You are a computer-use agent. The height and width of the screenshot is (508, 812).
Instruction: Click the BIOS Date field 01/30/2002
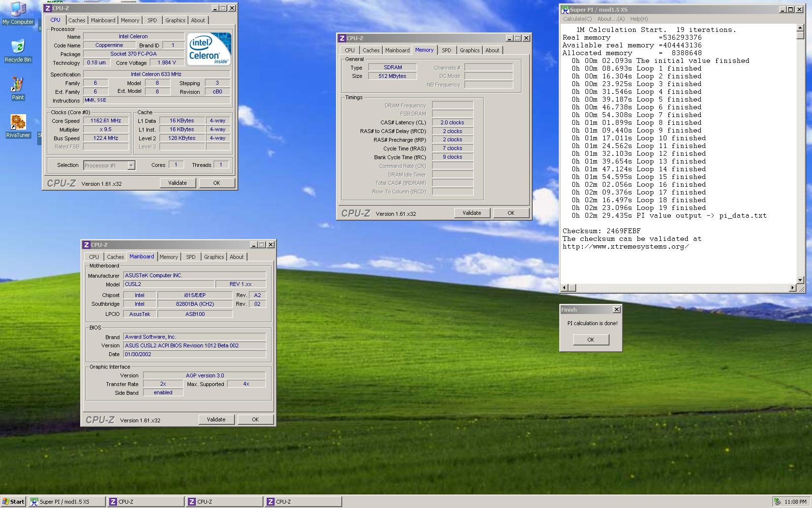point(194,355)
